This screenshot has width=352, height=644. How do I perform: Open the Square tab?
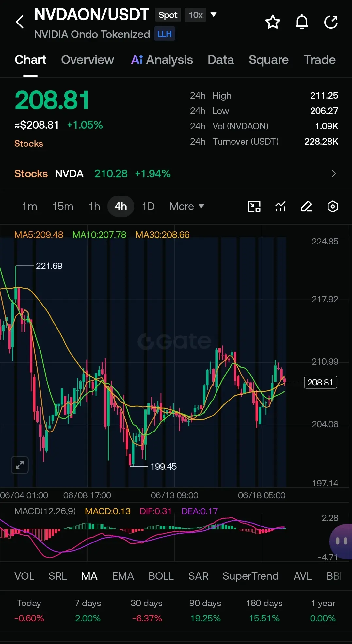[269, 60]
